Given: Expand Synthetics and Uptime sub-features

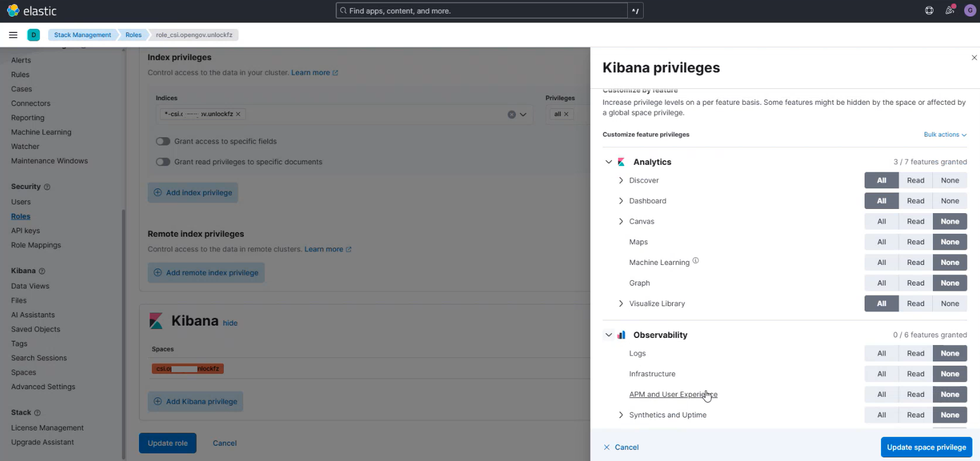Looking at the screenshot, I should pyautogui.click(x=621, y=415).
